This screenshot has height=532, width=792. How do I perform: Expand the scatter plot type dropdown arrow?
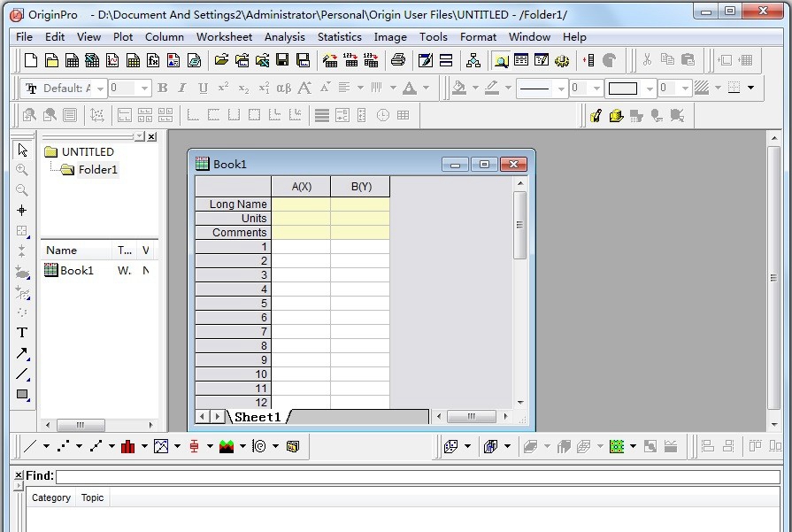coord(80,446)
